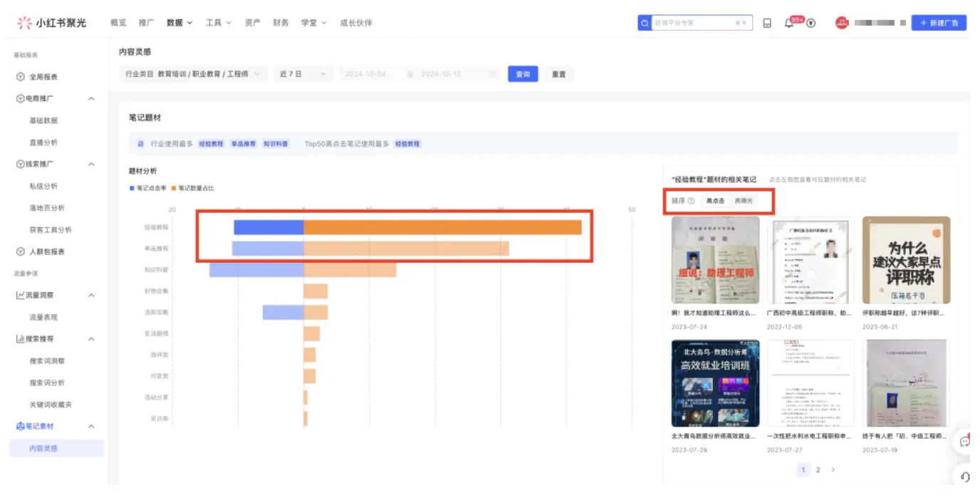Screen dimensions: 980x497
Task: Open 获客工具分析 in sidebar
Action: point(51,230)
